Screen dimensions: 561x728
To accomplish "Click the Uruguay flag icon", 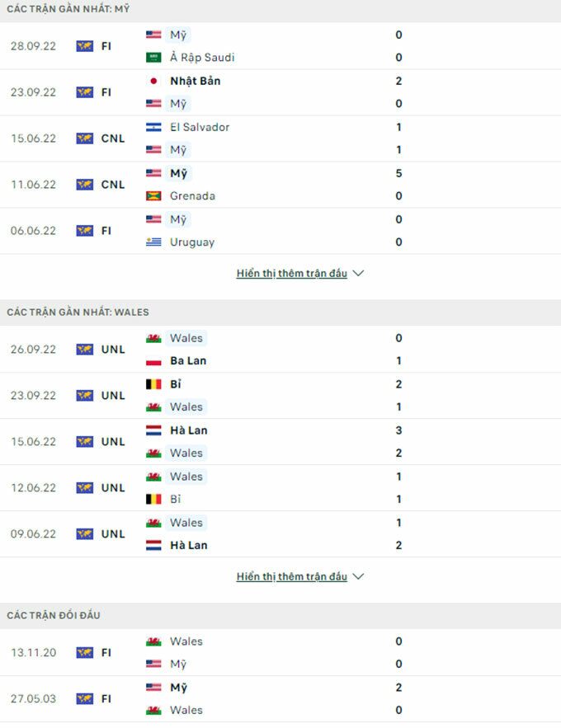I will [x=153, y=242].
